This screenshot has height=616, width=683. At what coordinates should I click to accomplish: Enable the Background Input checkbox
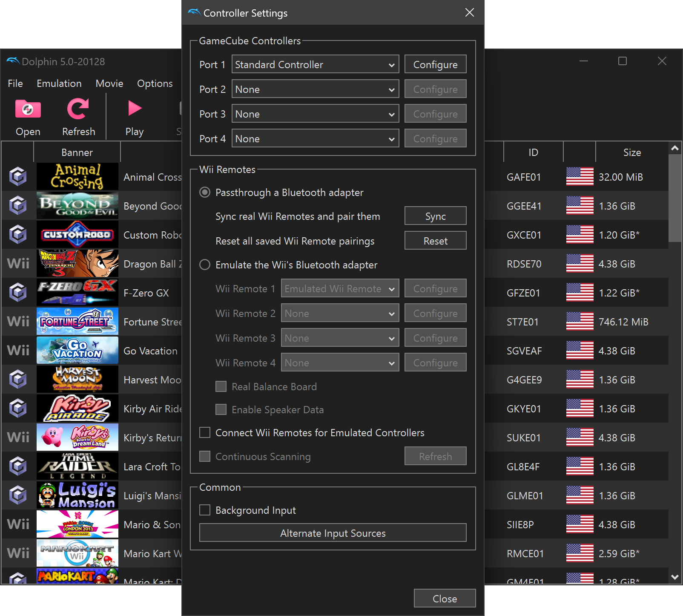pos(205,510)
